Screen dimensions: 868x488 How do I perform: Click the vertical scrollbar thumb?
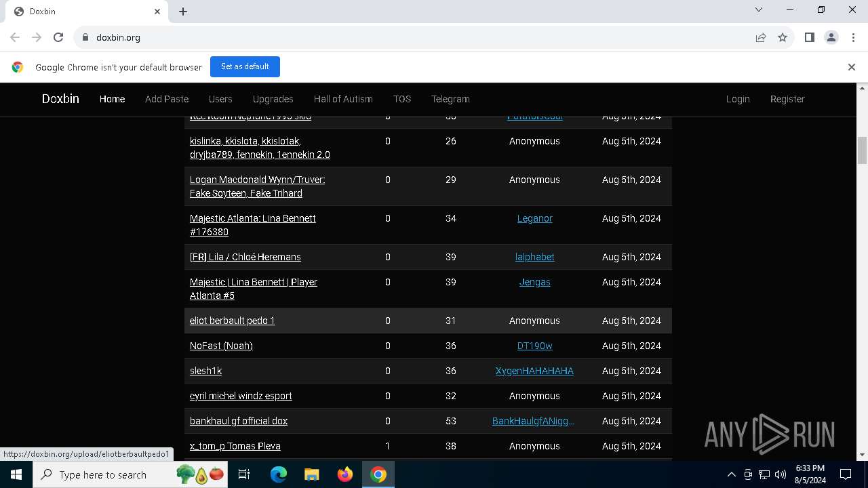pyautogui.click(x=863, y=150)
